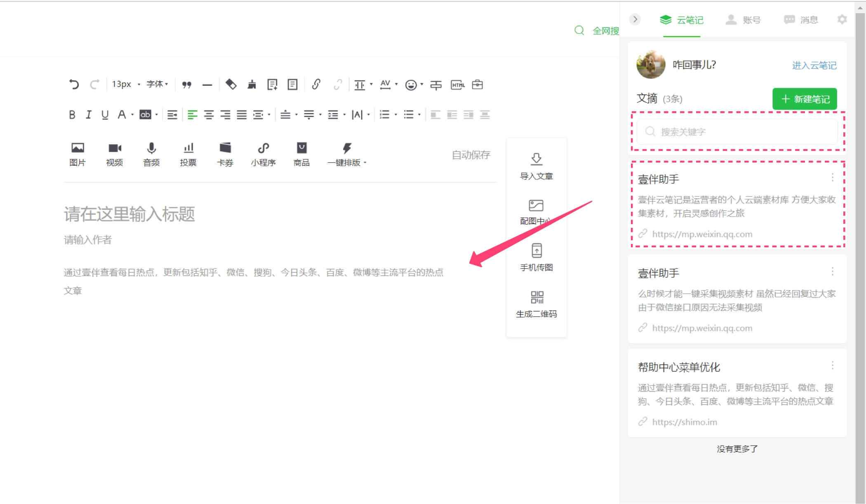Open settings with the gear icon

(x=842, y=19)
